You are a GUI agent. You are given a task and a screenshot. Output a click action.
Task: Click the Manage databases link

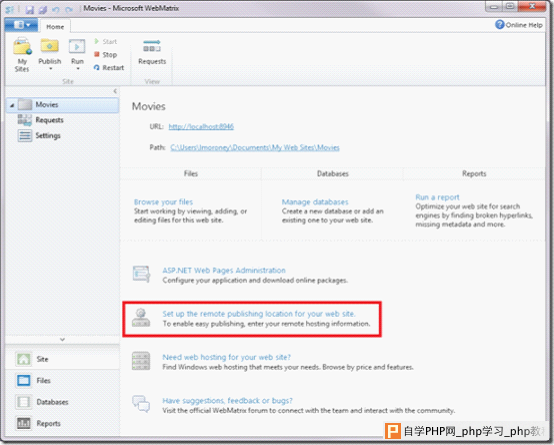pos(315,202)
